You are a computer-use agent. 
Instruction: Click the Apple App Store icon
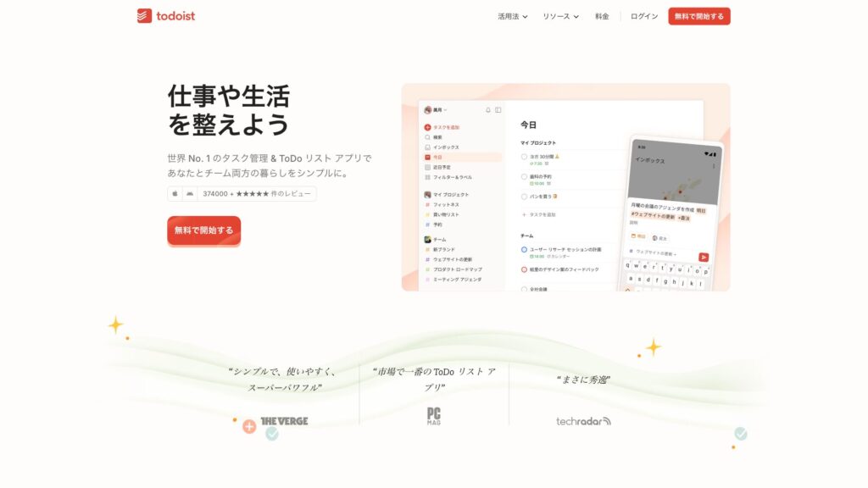click(175, 194)
